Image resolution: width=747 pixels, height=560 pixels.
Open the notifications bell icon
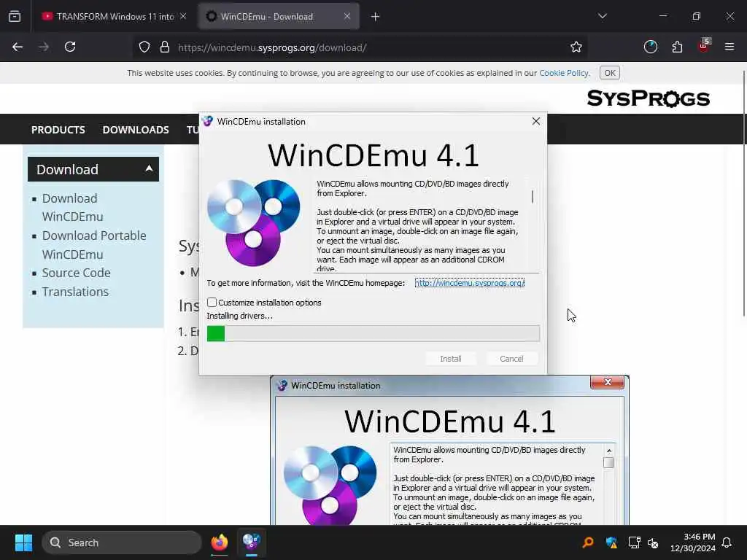point(727,542)
